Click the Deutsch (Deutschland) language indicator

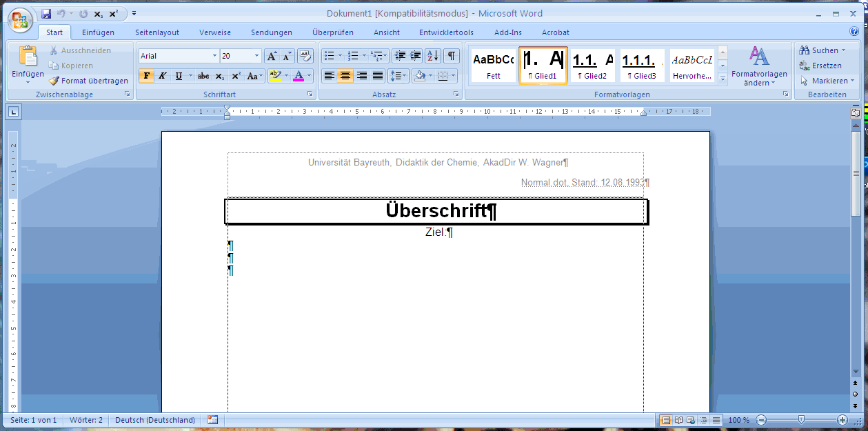point(154,420)
